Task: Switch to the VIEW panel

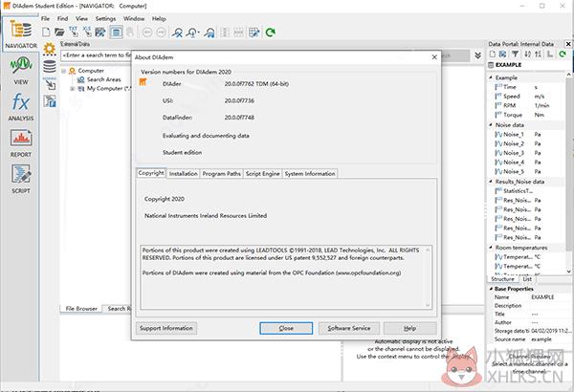Action: click(20, 71)
